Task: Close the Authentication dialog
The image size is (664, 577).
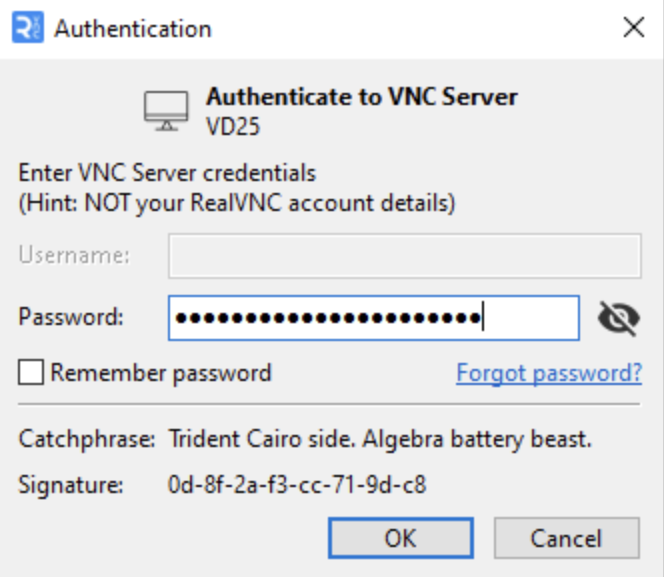Action: [634, 28]
